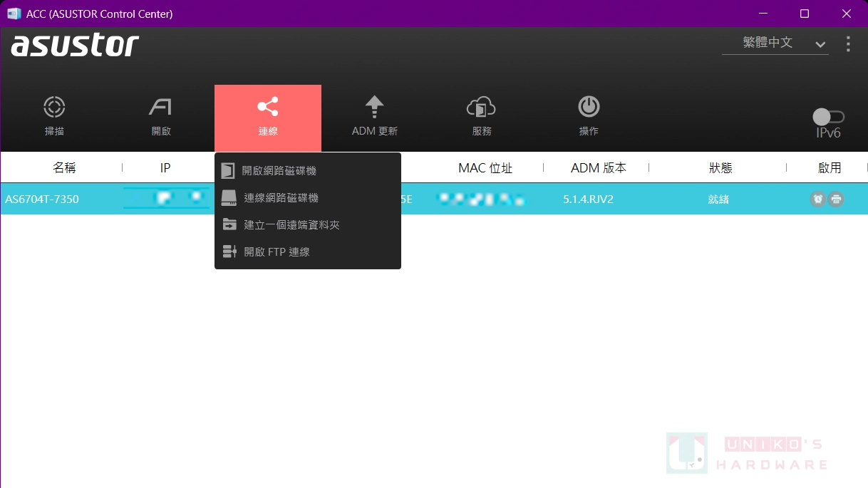Click the 操作 power action icon
The image size is (868, 488).
point(589,107)
